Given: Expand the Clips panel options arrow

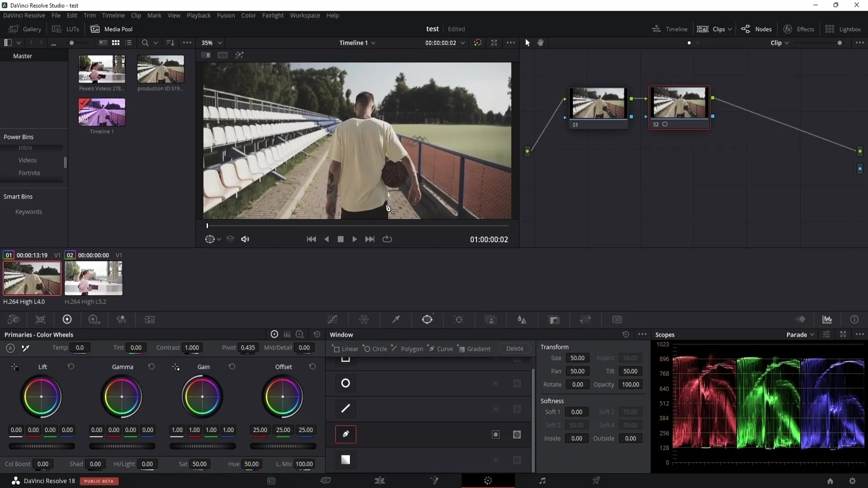Looking at the screenshot, I should [x=730, y=29].
